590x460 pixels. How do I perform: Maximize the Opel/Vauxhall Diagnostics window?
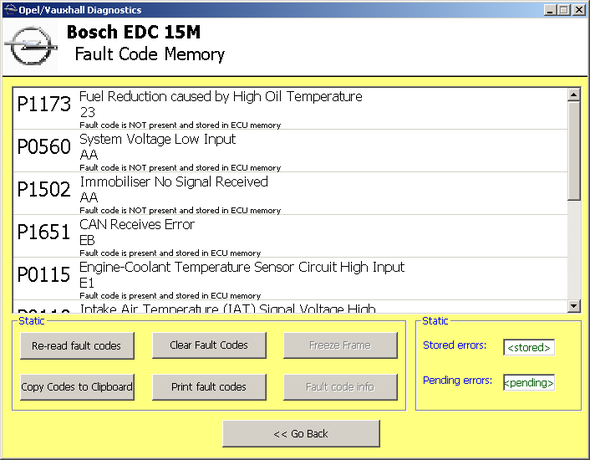pyautogui.click(x=564, y=10)
